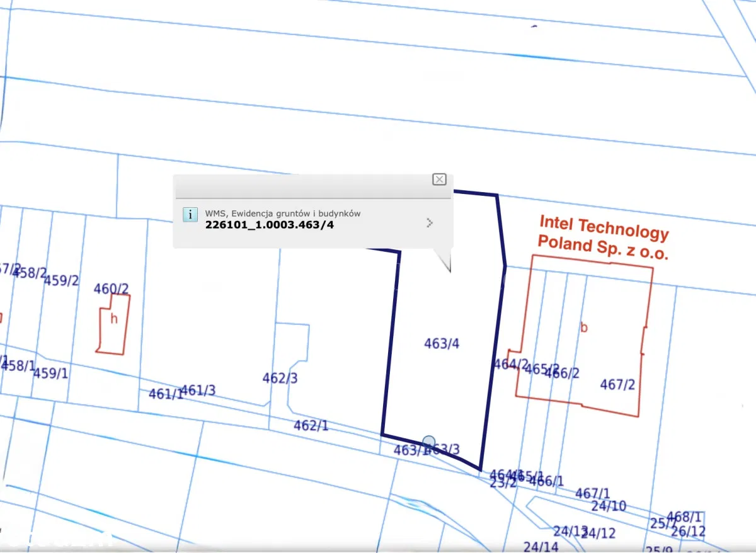Viewport: 756px width, 553px height.
Task: Select the highlighted parcel 463/4 label
Action: click(x=442, y=344)
